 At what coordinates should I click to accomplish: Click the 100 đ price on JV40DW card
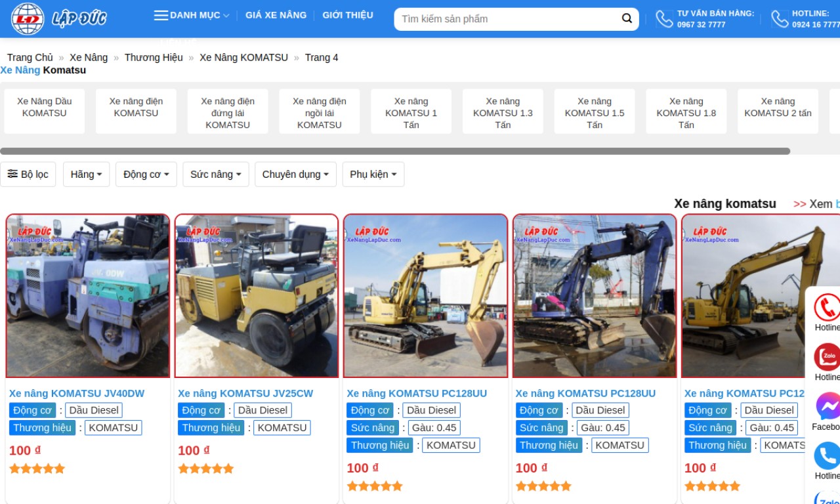tap(25, 451)
